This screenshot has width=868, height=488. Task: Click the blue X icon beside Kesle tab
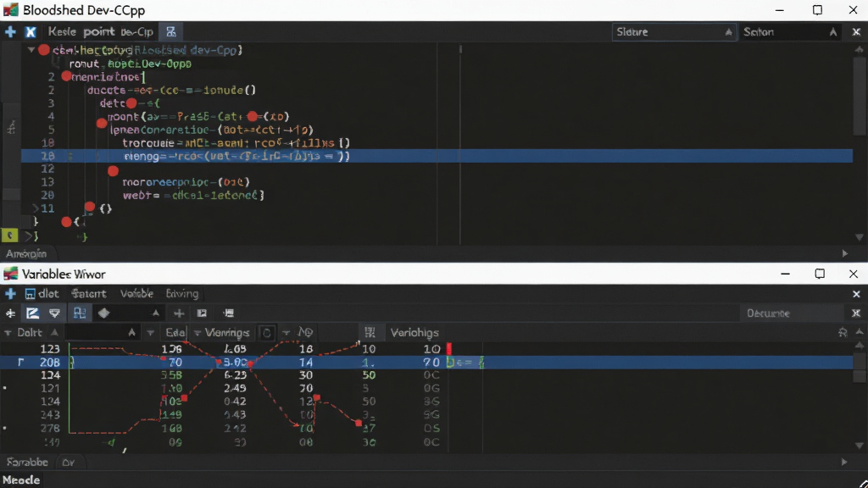[x=31, y=32]
